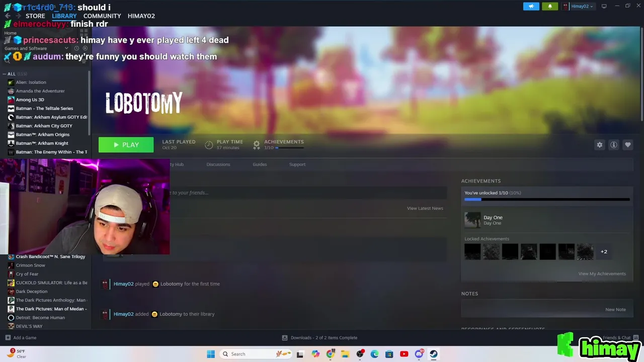Select DEVIL'S WAY in library

(x=29, y=326)
